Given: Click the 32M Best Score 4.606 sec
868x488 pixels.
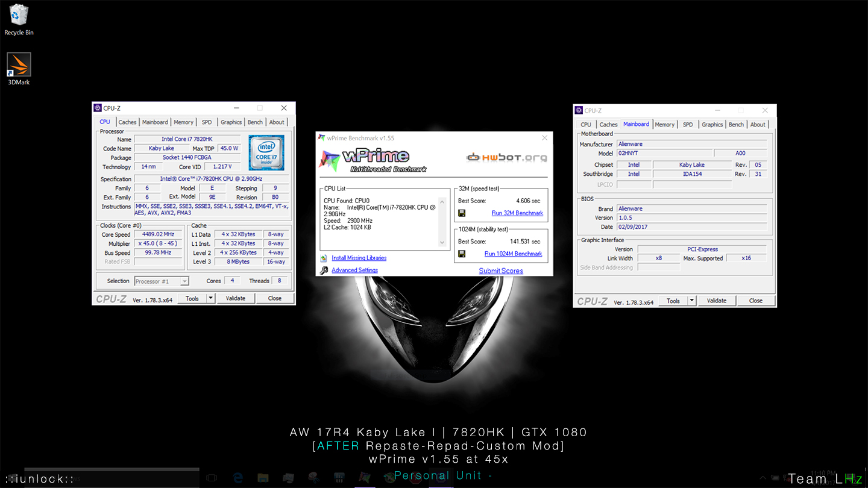Looking at the screenshot, I should pos(528,201).
